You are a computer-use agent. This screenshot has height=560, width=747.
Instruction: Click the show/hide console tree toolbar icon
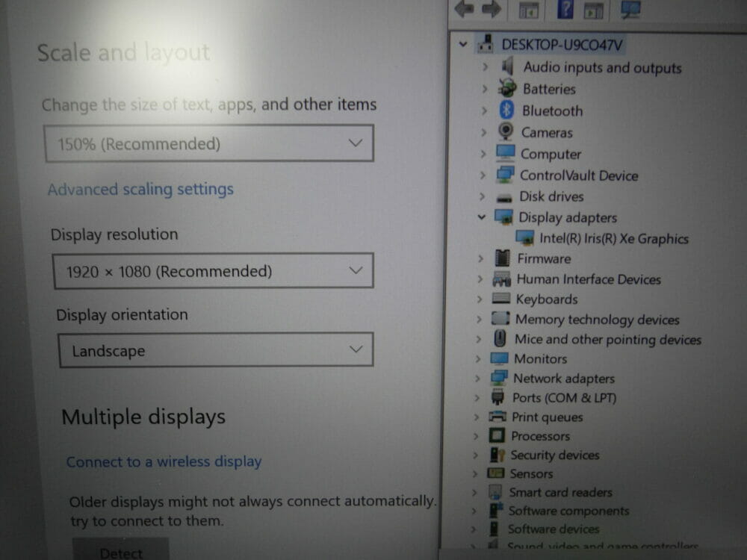tap(528, 10)
